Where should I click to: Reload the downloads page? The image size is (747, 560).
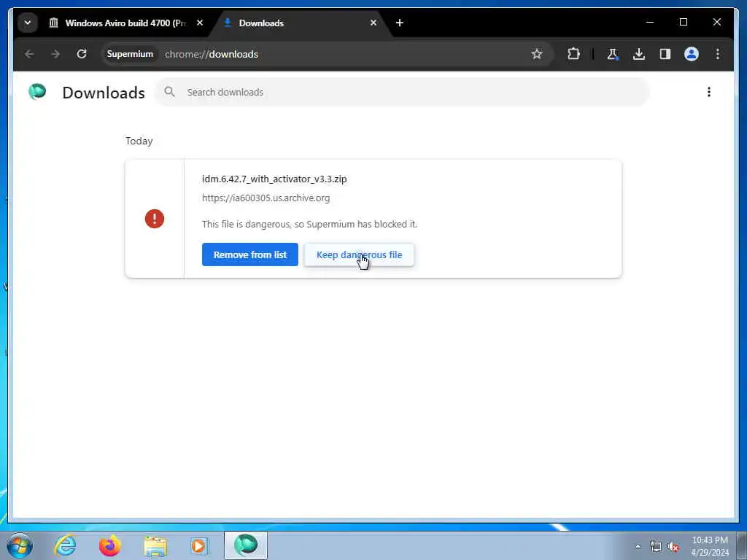[82, 54]
